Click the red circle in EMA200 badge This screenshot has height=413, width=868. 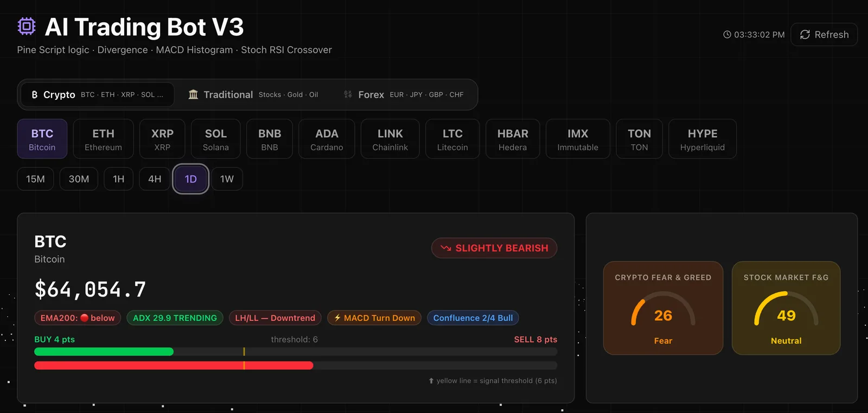tap(84, 318)
